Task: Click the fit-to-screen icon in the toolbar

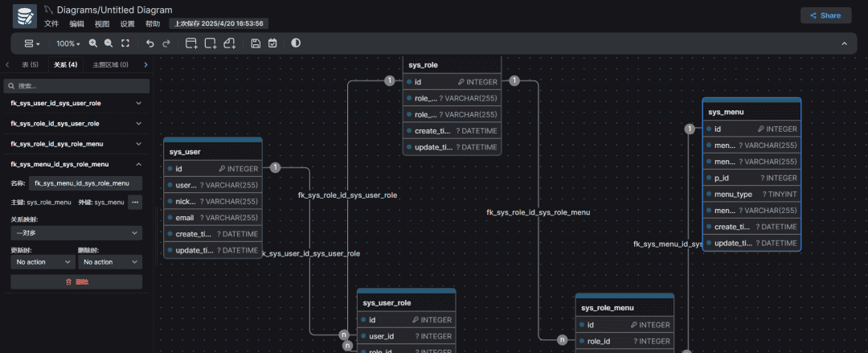Action: coord(125,43)
